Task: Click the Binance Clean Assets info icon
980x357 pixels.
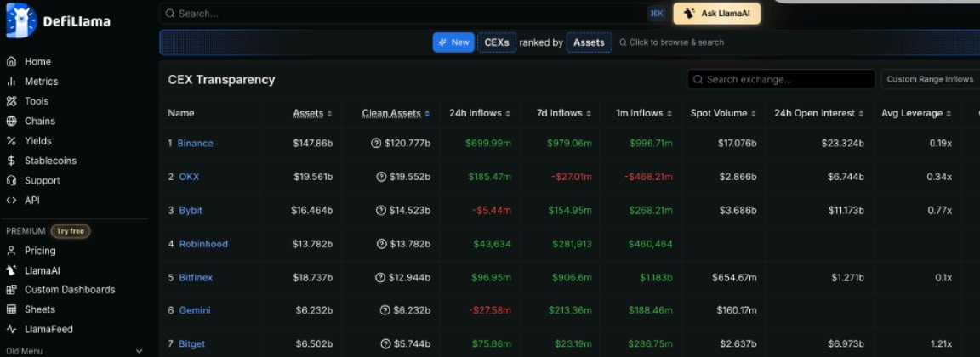Action: (x=376, y=144)
